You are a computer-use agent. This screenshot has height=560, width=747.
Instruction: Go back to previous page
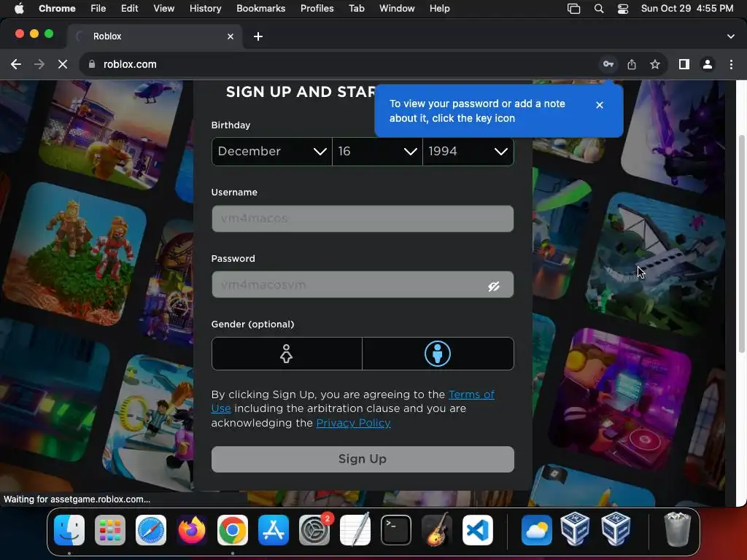point(16,64)
